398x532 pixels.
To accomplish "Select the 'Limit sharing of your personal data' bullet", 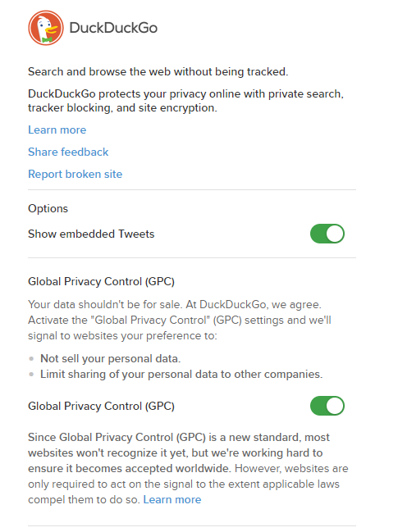I will [181, 375].
